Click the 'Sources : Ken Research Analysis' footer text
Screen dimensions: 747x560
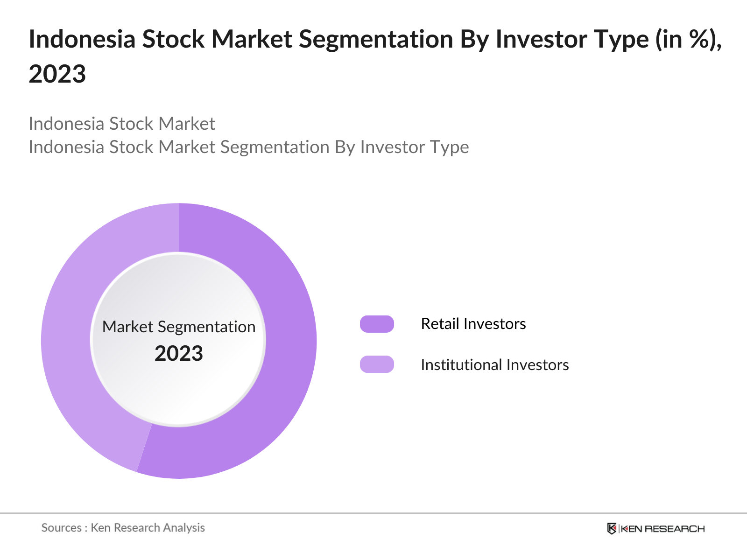coord(123,528)
